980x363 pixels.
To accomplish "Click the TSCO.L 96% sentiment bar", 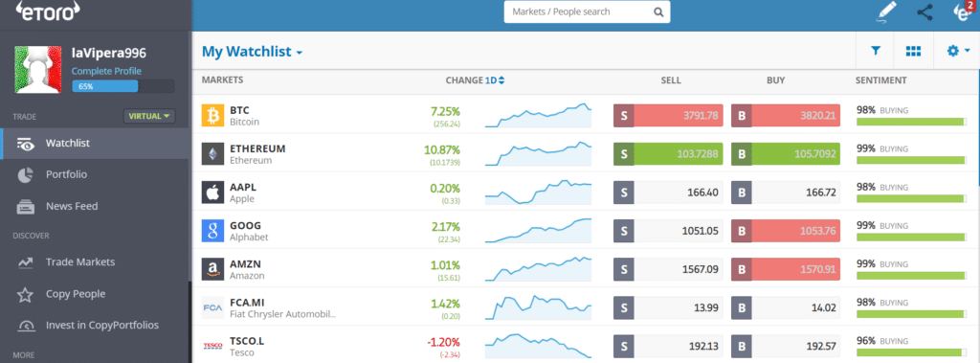I will (x=911, y=352).
